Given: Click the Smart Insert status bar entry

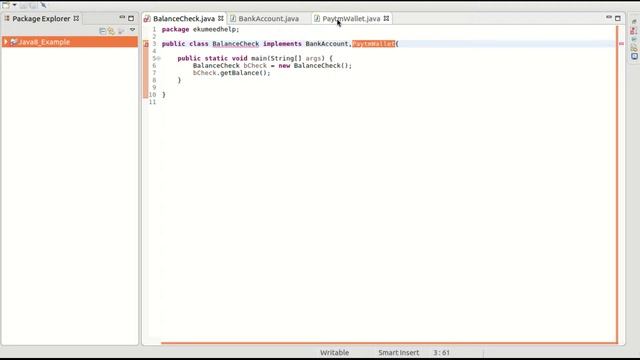Looking at the screenshot, I should [x=398, y=353].
